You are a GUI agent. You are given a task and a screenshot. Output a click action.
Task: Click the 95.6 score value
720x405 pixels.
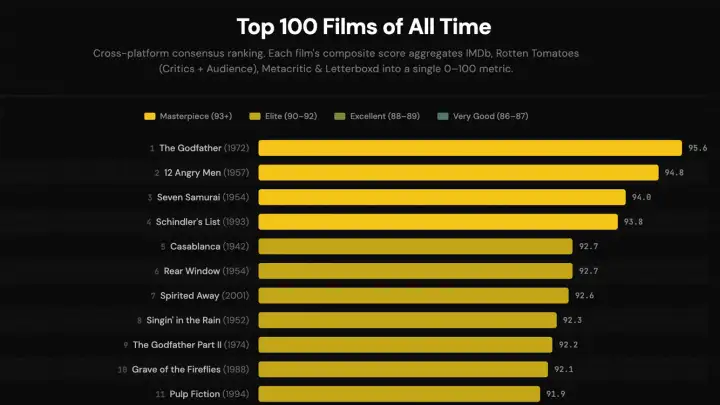[x=697, y=148]
